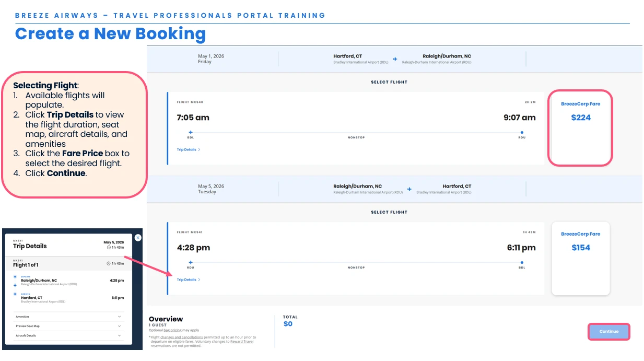Click the Overview heading
This screenshot has height=361, width=644.
pos(166,319)
